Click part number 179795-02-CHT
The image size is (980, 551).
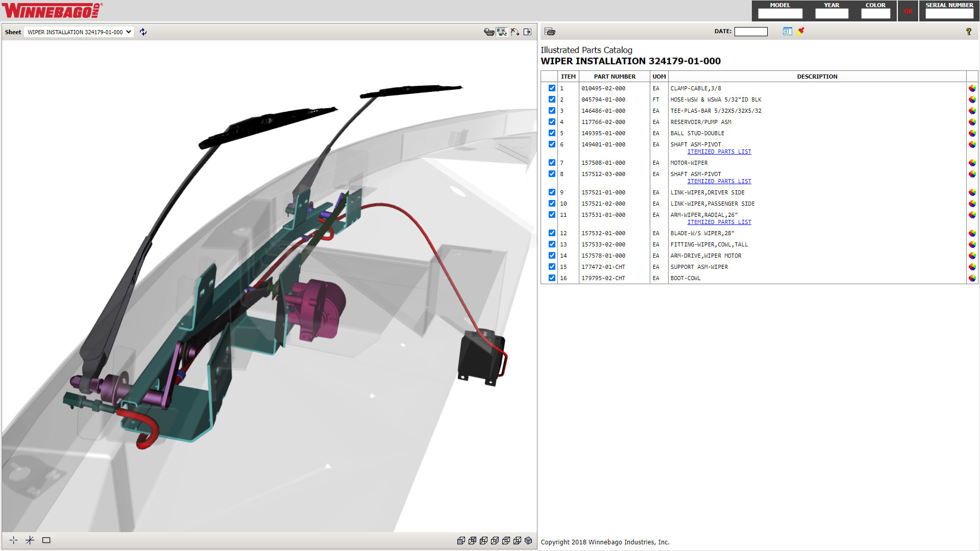tap(603, 278)
